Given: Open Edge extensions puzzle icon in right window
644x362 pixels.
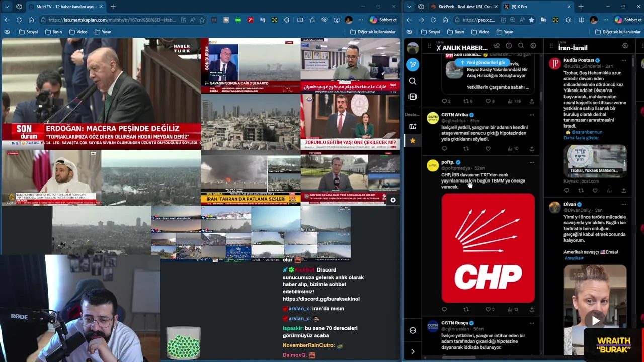Looking at the screenshot, I should click(568, 20).
